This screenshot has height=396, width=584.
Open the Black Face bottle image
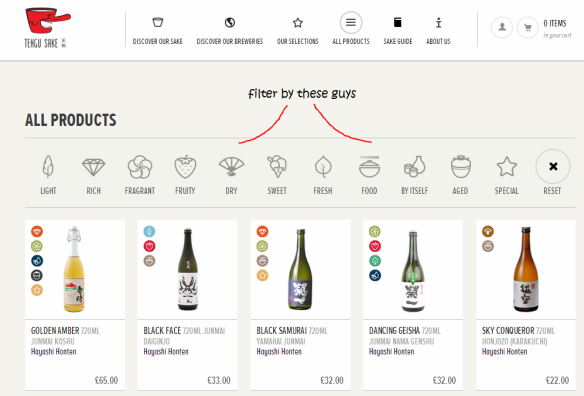point(187,269)
